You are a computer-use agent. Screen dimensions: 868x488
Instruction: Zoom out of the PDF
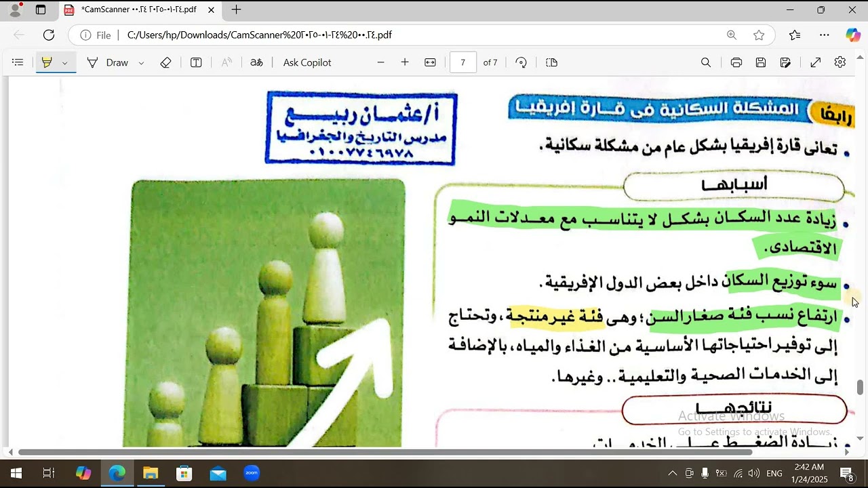click(380, 62)
